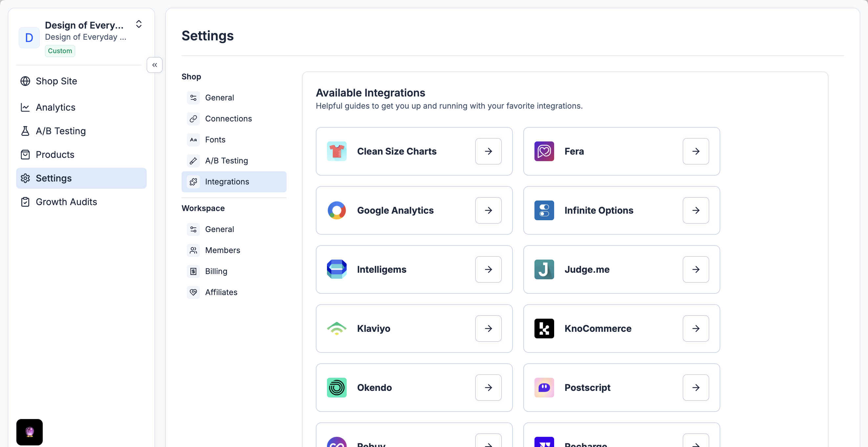
Task: Select Connections in Shop settings
Action: point(228,118)
